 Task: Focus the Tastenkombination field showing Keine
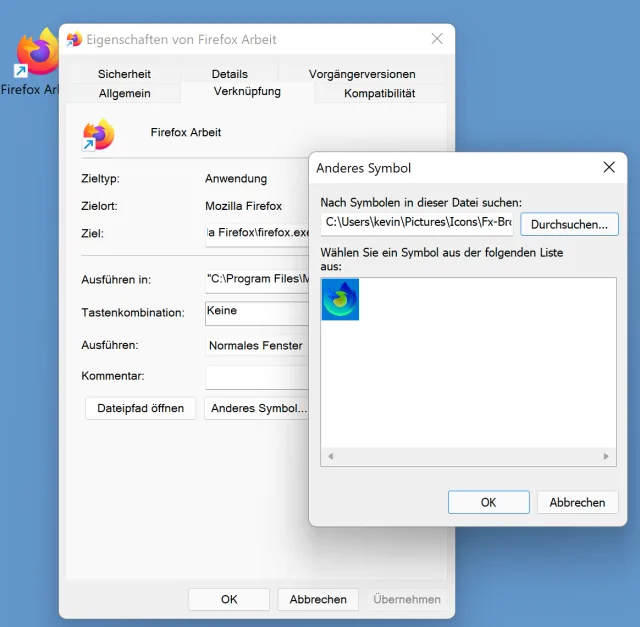[x=256, y=312]
